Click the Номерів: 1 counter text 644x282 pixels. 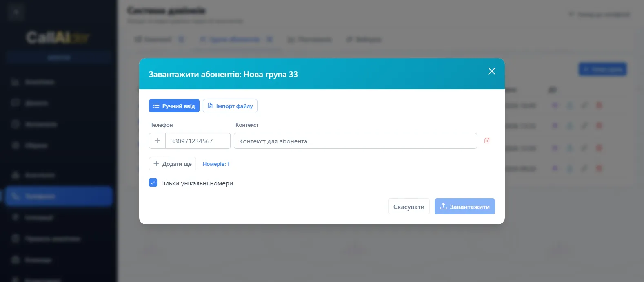point(216,164)
